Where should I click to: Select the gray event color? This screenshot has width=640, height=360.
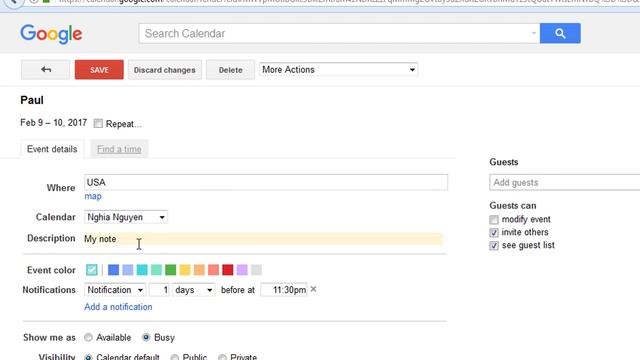click(256, 270)
